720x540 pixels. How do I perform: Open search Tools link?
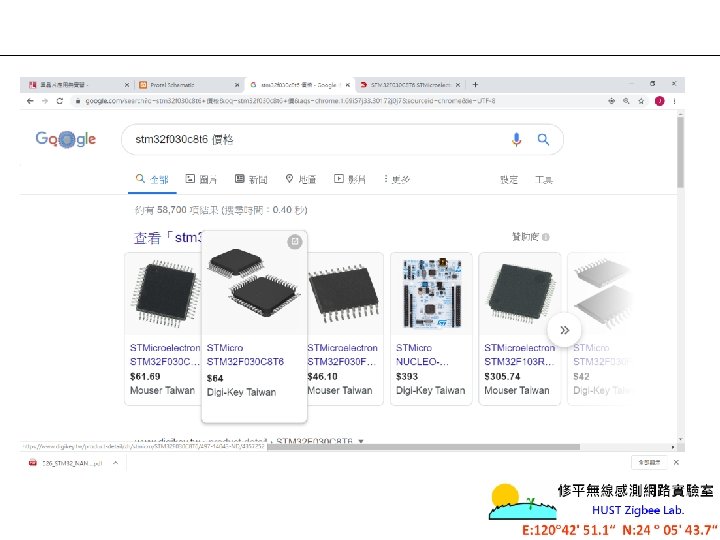(544, 180)
